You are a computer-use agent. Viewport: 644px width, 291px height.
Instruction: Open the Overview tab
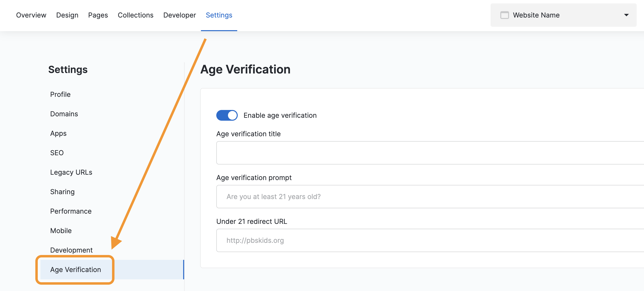[31, 15]
